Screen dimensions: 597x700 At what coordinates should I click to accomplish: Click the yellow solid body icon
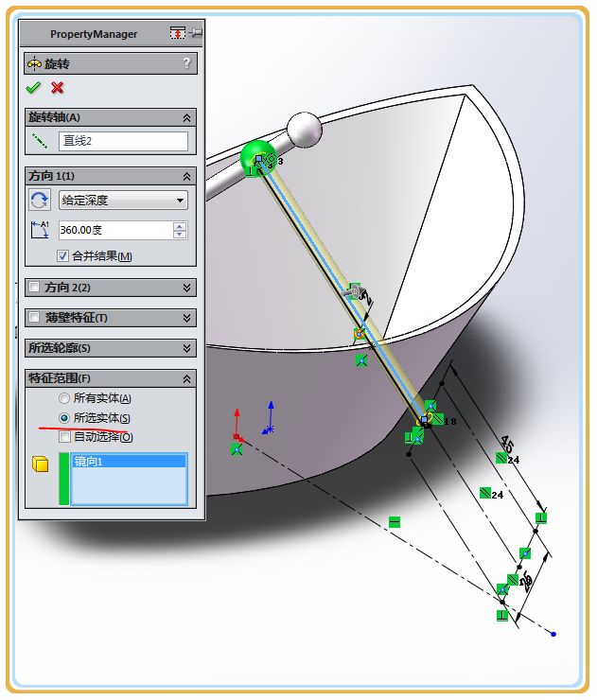coord(40,464)
